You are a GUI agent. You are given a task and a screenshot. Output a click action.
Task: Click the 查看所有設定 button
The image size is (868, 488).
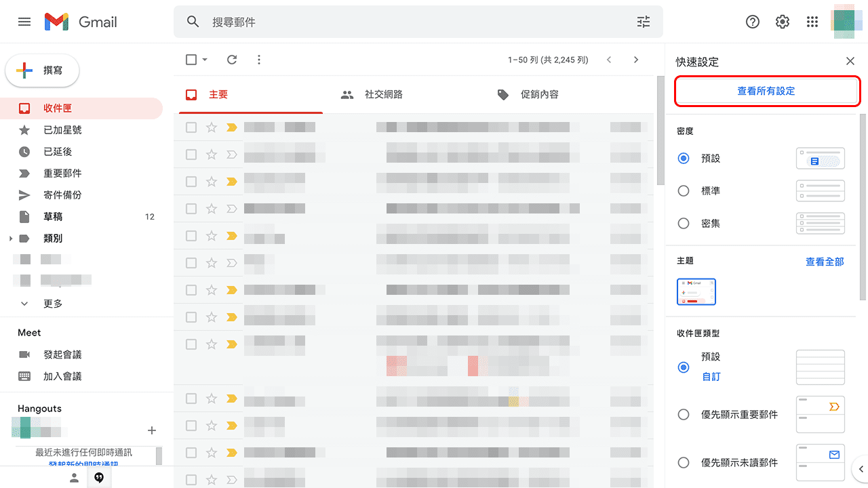pos(767,91)
